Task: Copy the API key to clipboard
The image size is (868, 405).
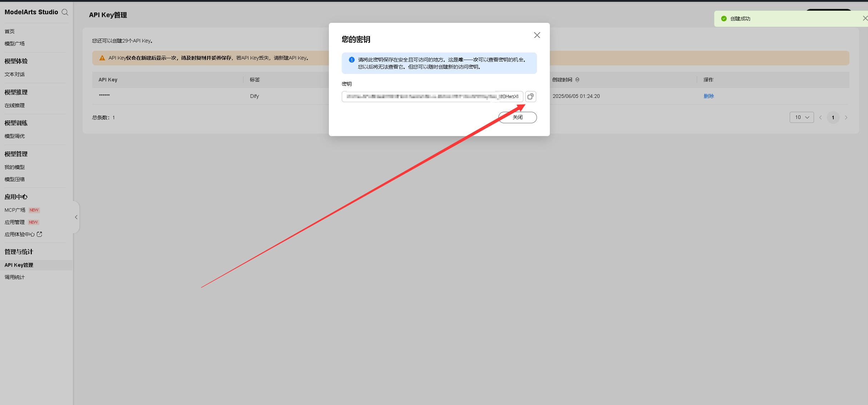Action: coord(530,96)
